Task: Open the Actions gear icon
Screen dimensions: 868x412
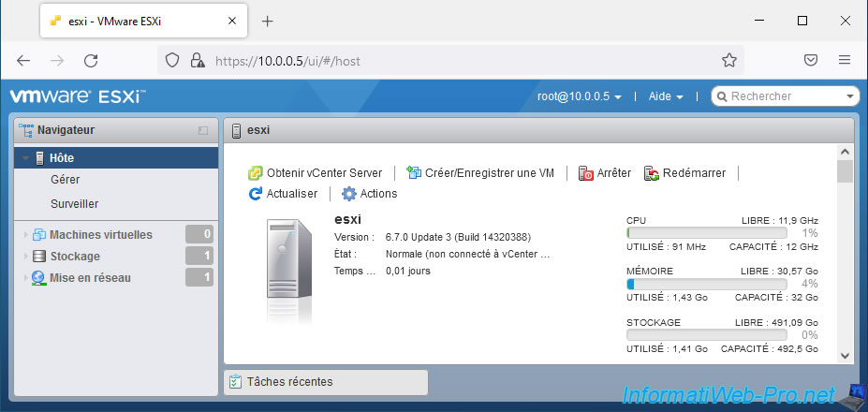Action: (x=349, y=194)
